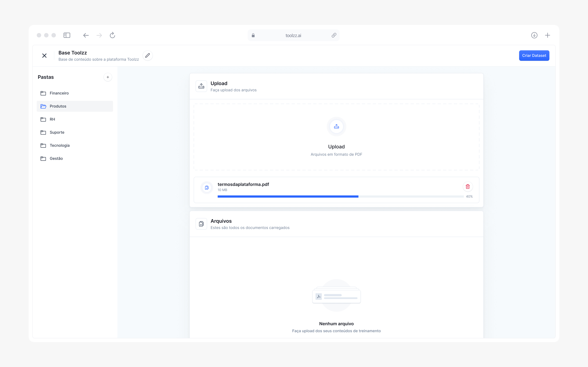Screen dimensions: 588x367
Task: Add a new folder with the plus icon
Action: 108,77
